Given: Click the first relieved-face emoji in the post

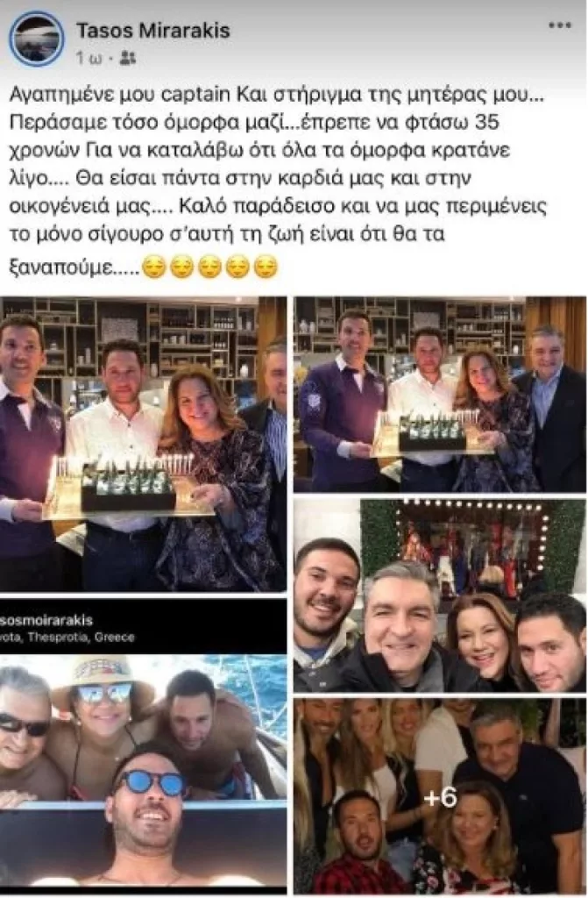Looking at the screenshot, I should [x=153, y=267].
